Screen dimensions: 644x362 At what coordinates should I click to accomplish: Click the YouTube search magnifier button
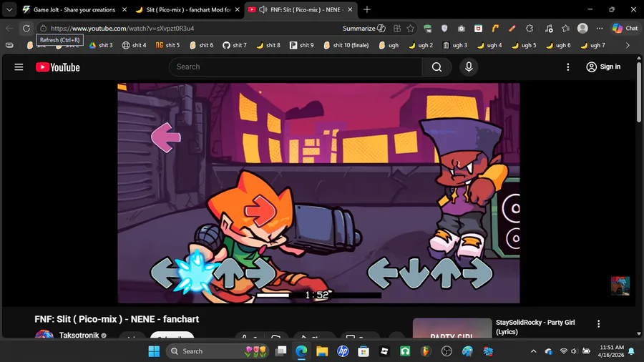[436, 67]
